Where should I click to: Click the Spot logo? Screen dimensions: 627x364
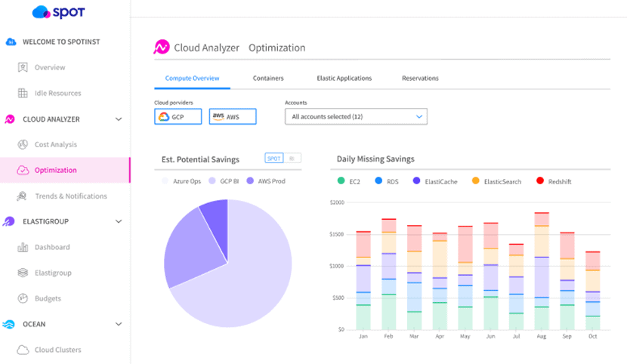[58, 12]
